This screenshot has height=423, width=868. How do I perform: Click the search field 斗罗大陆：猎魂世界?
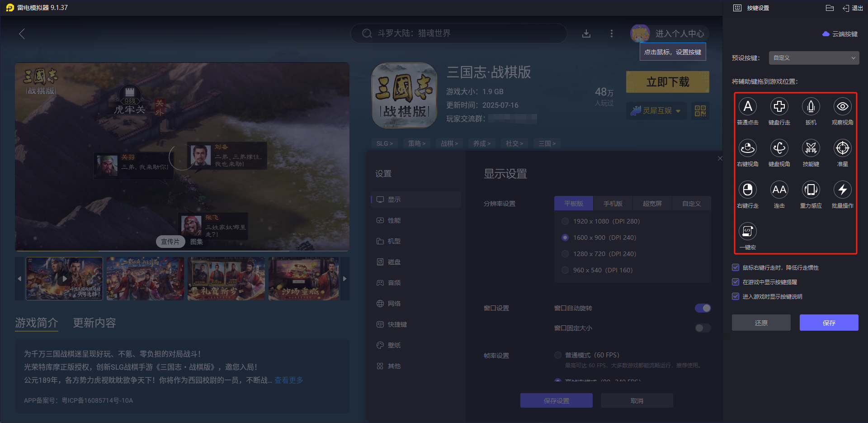459,33
